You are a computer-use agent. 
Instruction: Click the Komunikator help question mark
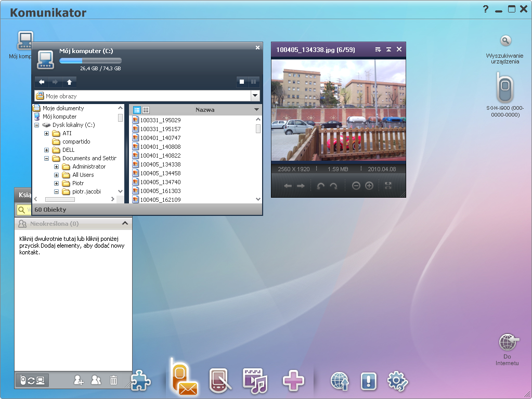click(486, 9)
